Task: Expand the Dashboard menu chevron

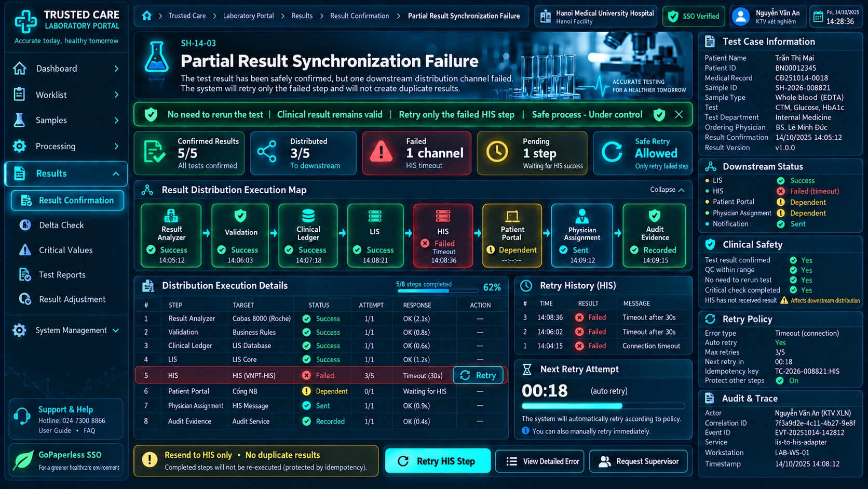Action: [x=116, y=69]
